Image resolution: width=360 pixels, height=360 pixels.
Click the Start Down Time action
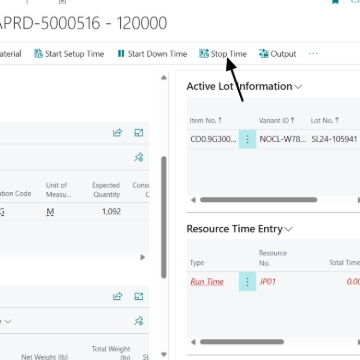152,54
